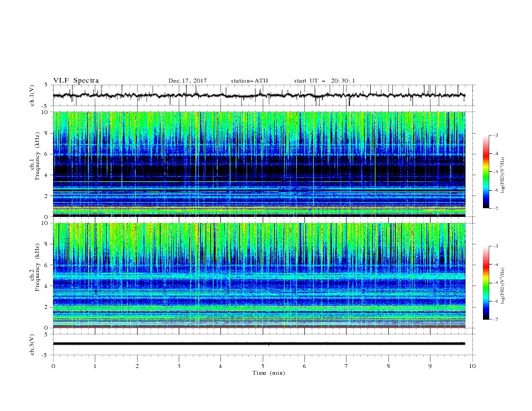Click the "-7" tick on ch.2 colorbar

(496, 320)
